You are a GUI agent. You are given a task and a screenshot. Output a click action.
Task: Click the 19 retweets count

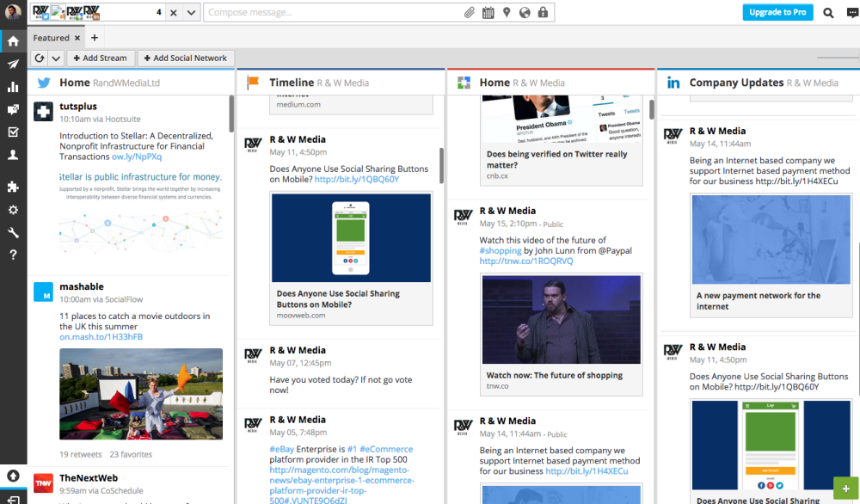pyautogui.click(x=81, y=455)
